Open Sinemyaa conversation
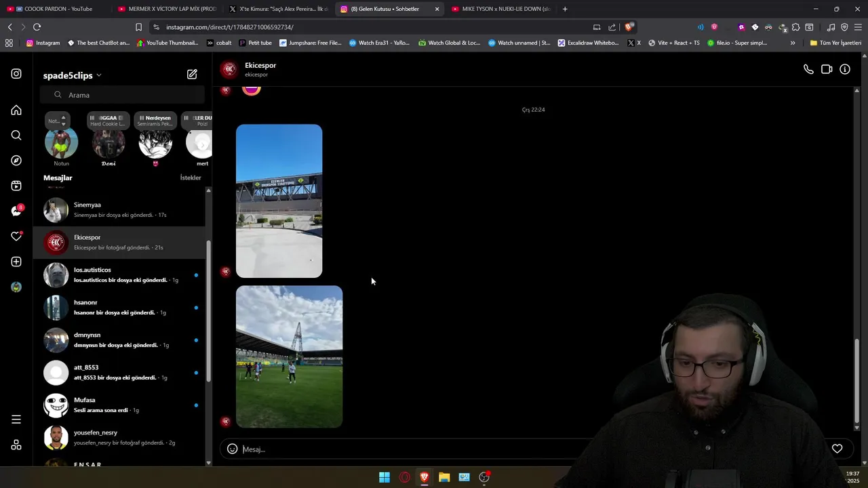Viewport: 868px width, 488px height. pos(119,209)
